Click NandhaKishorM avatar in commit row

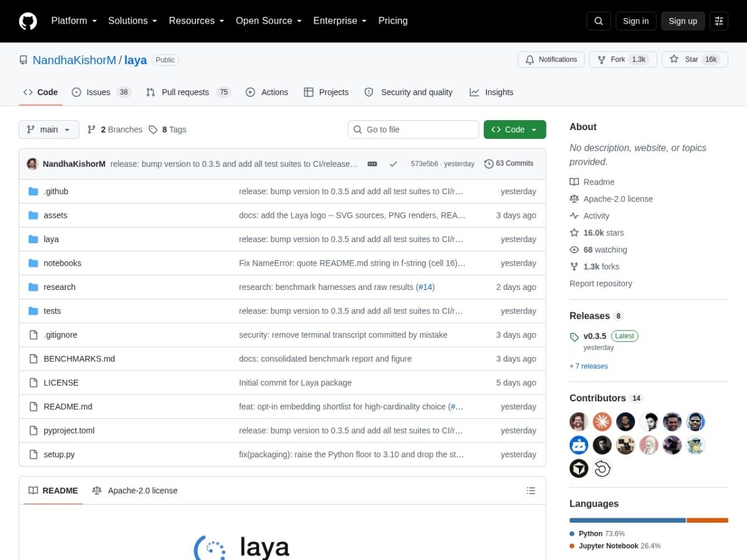click(x=32, y=164)
